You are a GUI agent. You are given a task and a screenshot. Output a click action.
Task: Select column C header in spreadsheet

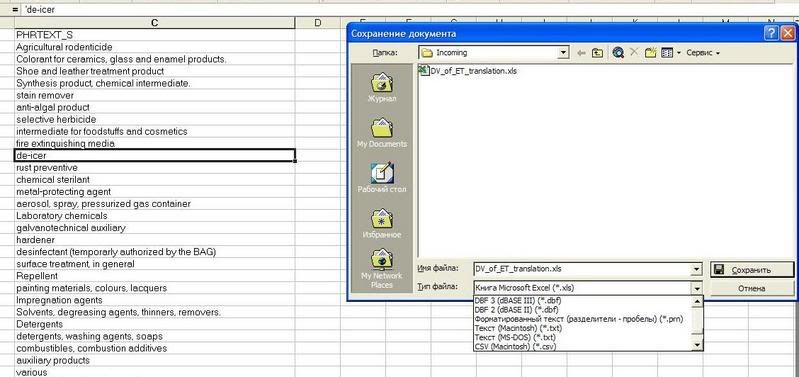click(154, 23)
